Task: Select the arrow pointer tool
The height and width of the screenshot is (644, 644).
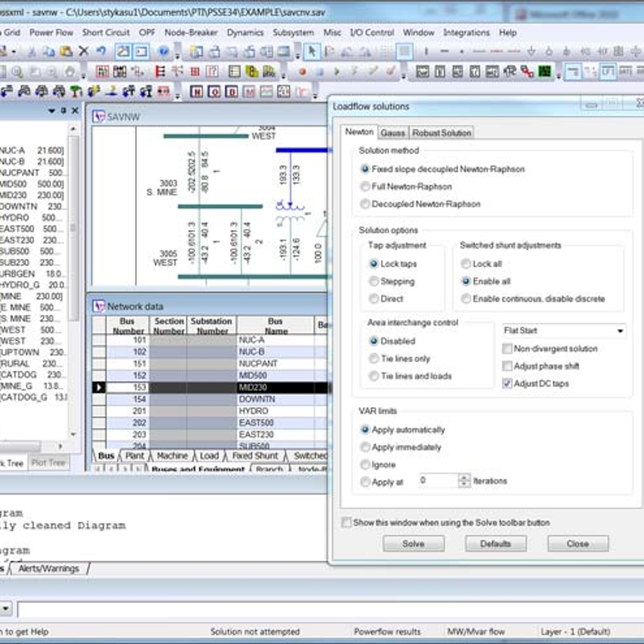Action: (x=311, y=52)
